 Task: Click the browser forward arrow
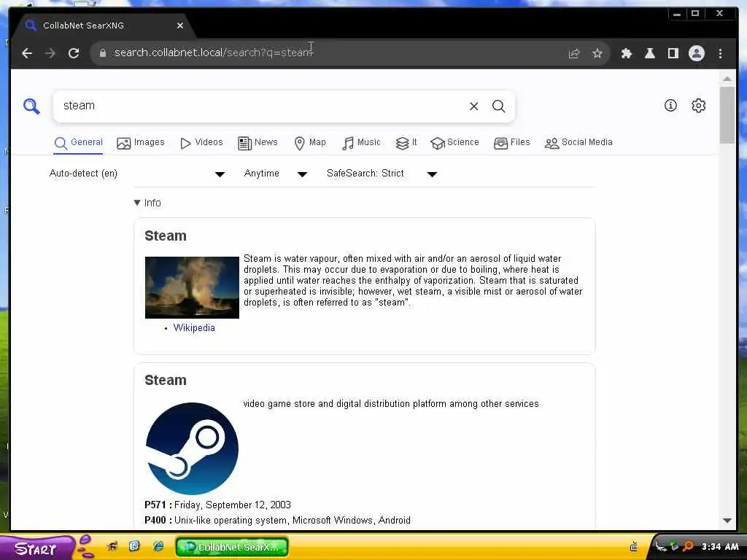(50, 52)
